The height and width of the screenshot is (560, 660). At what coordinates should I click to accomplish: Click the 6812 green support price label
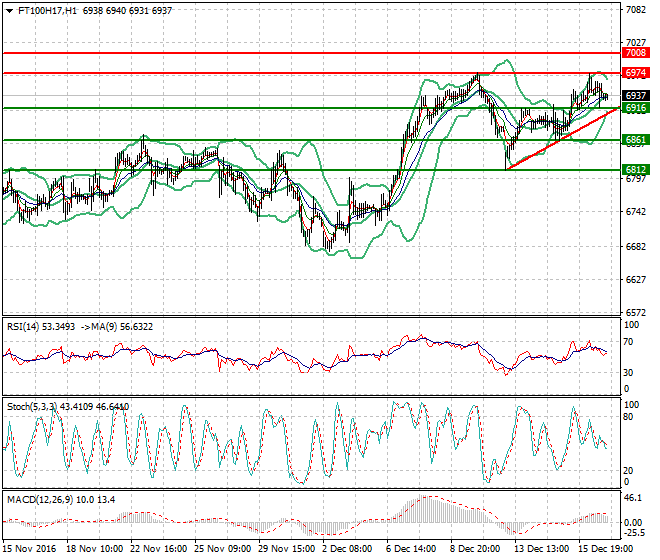(636, 170)
